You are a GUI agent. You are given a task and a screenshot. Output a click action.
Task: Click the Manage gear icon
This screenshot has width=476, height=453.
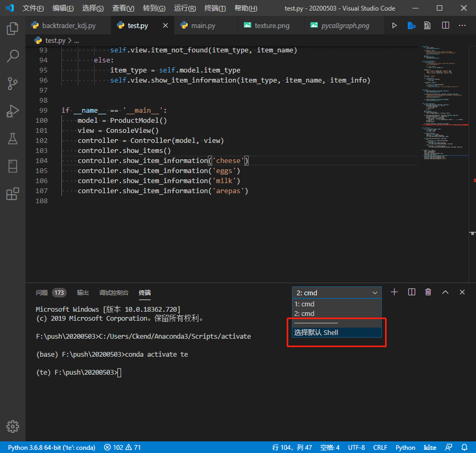[13, 426]
